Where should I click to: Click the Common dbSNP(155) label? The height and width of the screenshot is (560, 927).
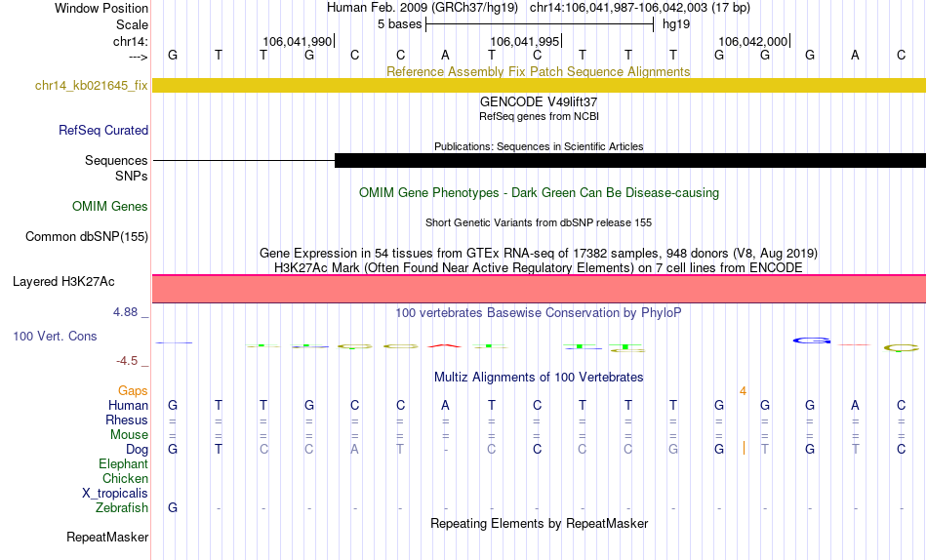point(86,236)
